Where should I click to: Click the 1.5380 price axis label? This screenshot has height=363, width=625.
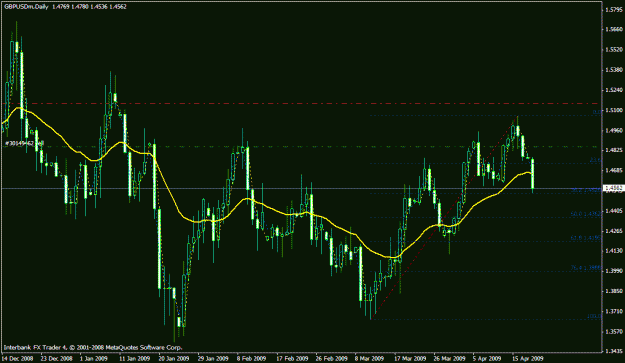click(x=614, y=69)
